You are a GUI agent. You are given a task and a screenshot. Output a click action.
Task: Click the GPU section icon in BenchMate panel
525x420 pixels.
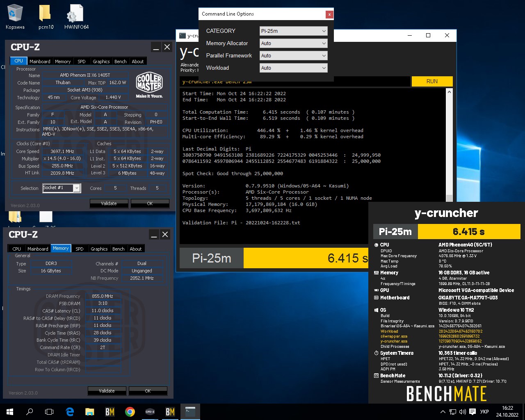(x=376, y=290)
